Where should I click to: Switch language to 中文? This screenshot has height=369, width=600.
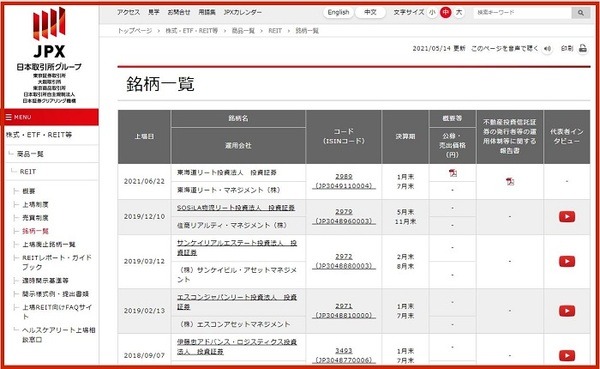pyautogui.click(x=370, y=12)
